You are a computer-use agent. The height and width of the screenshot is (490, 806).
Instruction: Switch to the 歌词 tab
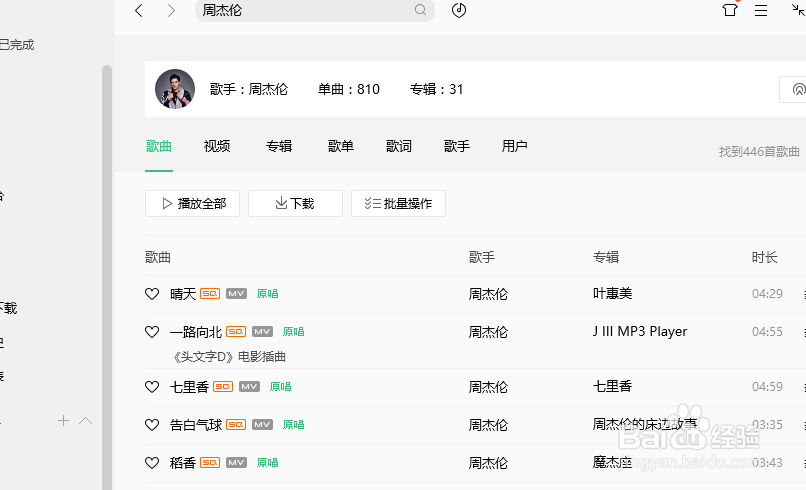point(399,146)
